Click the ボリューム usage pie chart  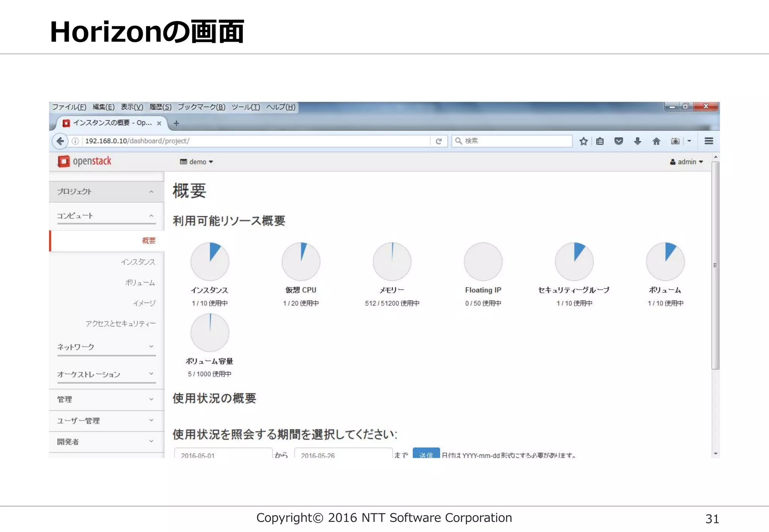pyautogui.click(x=665, y=261)
